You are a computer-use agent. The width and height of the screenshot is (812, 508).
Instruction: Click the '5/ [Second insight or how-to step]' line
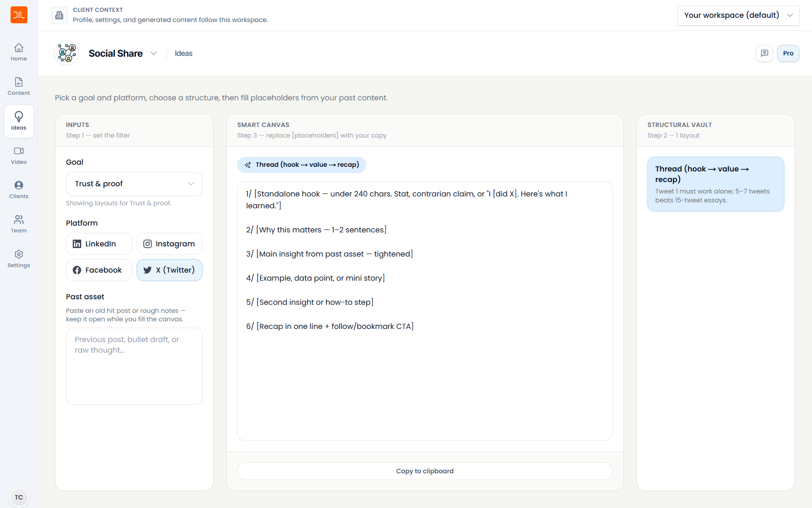pyautogui.click(x=310, y=302)
